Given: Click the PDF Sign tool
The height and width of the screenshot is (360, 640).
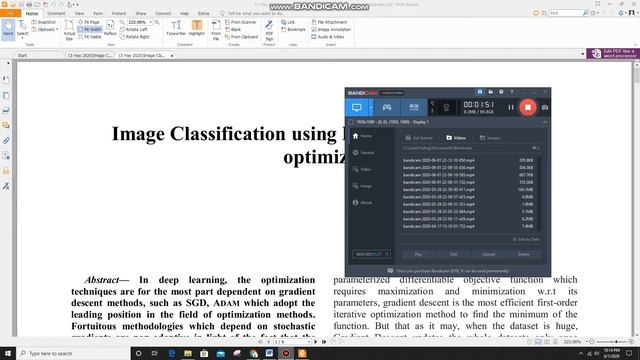Looking at the screenshot, I should [269, 30].
